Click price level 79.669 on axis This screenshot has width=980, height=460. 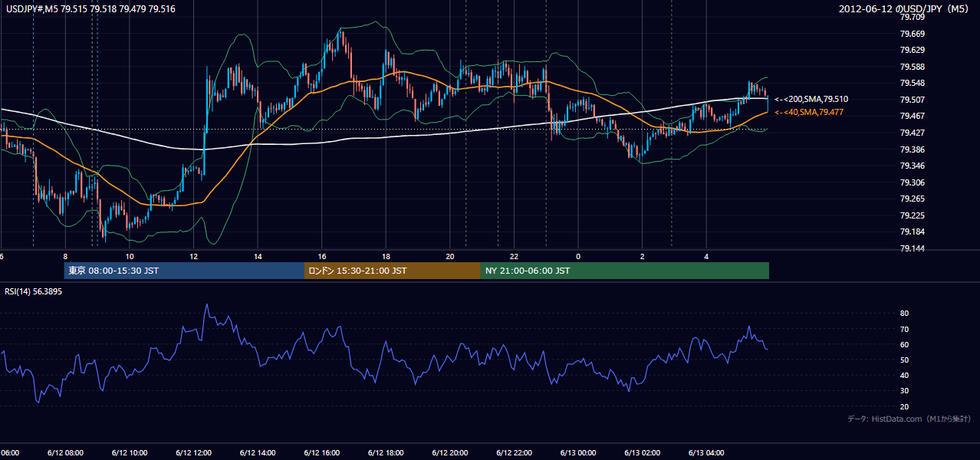tap(913, 34)
